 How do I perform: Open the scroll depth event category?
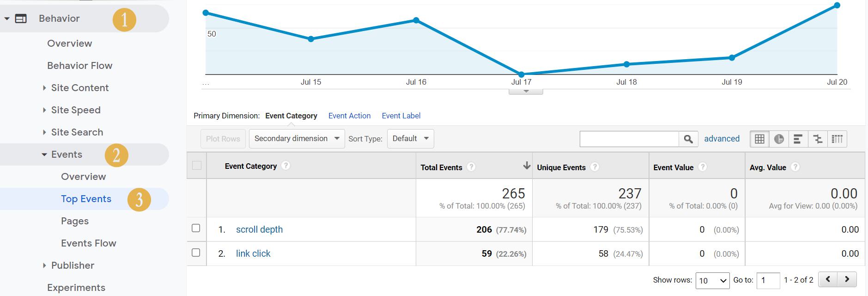coord(259,229)
